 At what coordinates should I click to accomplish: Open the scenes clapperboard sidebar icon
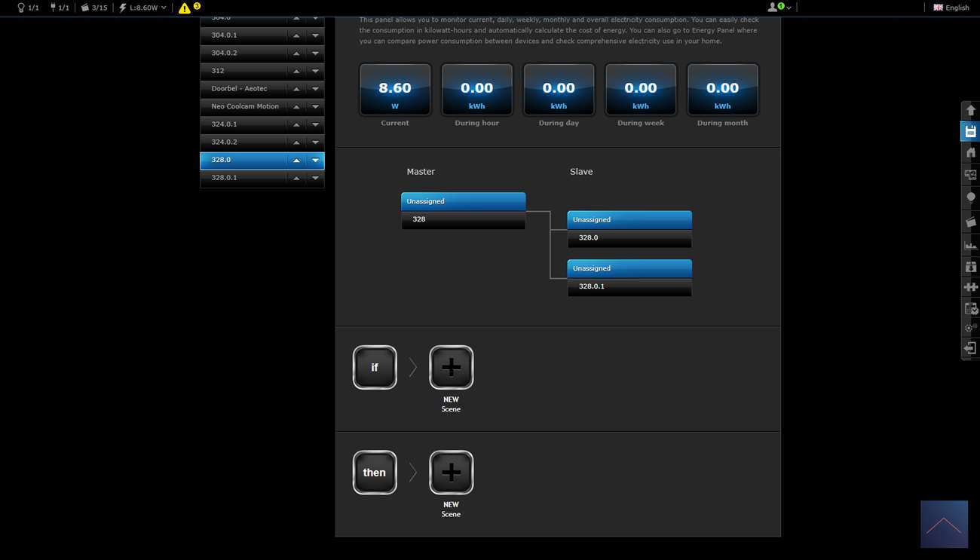click(970, 222)
